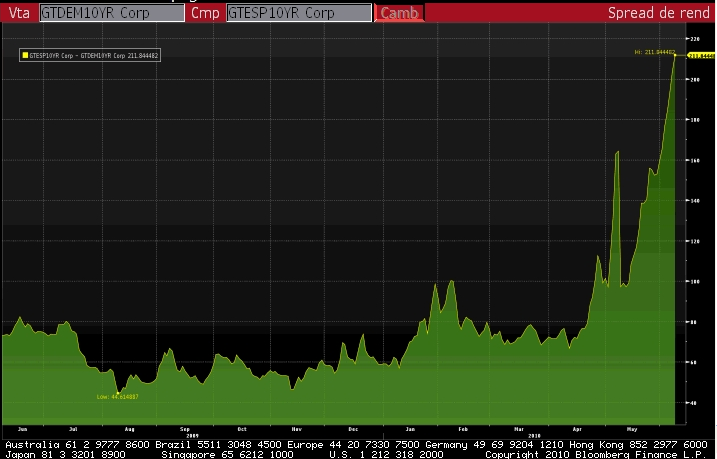Click the Apr month label on x-axis

(x=577, y=429)
